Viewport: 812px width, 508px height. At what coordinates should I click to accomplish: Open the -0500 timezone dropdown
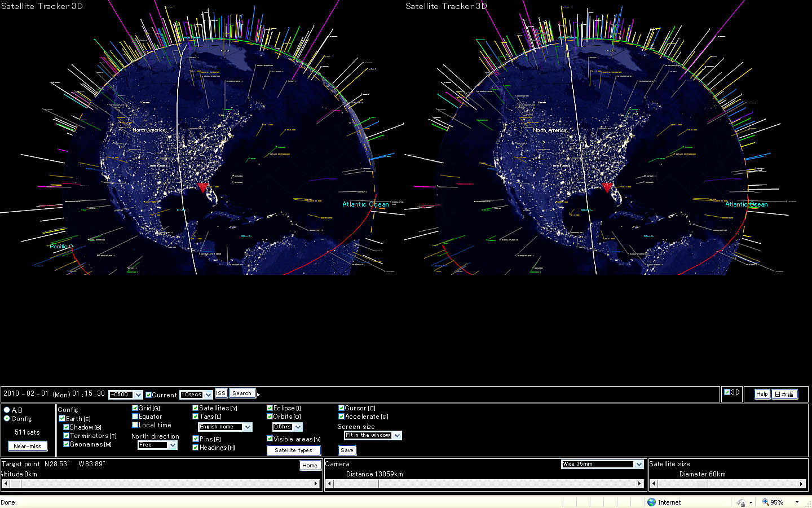126,395
